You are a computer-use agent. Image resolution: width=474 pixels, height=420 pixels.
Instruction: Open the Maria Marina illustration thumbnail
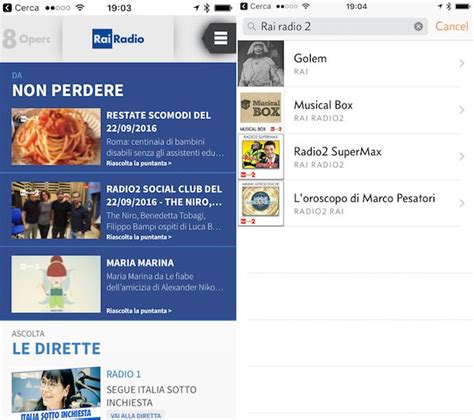point(56,284)
